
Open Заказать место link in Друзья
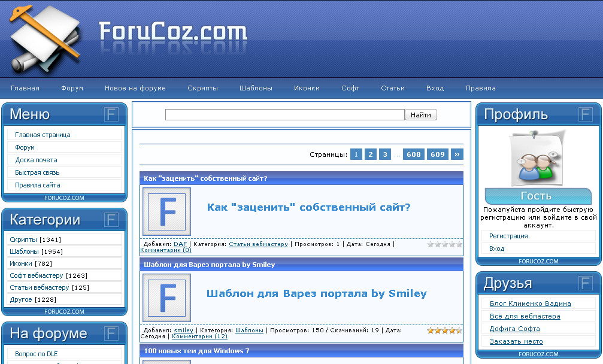point(516,341)
